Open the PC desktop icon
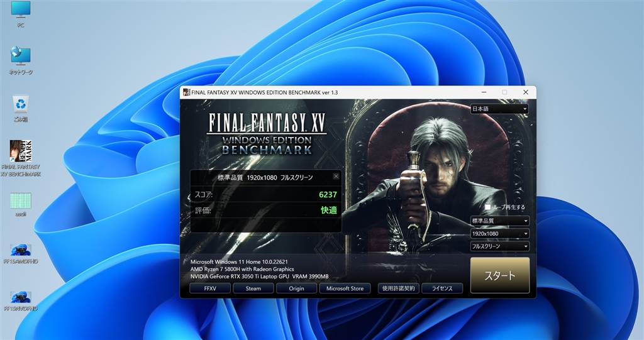644x340 pixels. (21, 14)
